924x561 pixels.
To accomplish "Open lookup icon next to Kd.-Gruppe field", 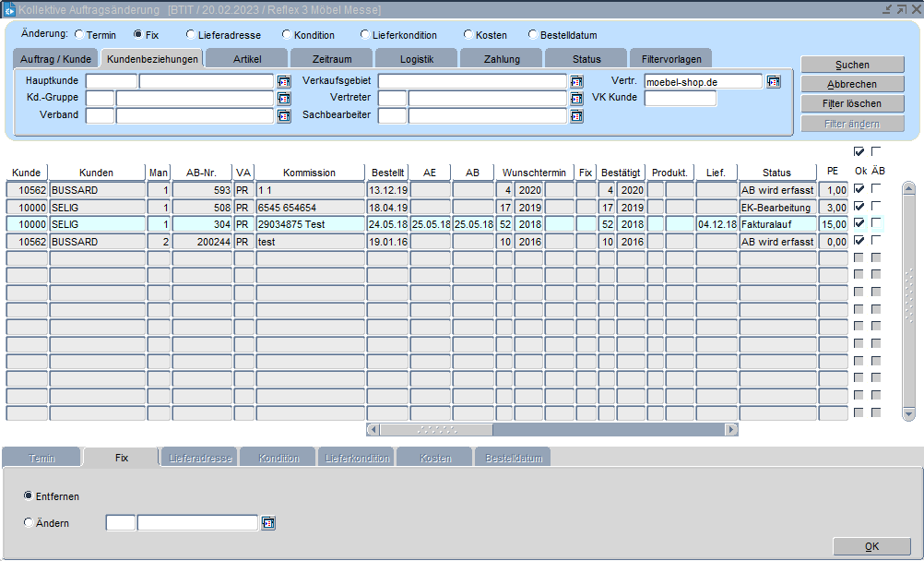I will [283, 99].
